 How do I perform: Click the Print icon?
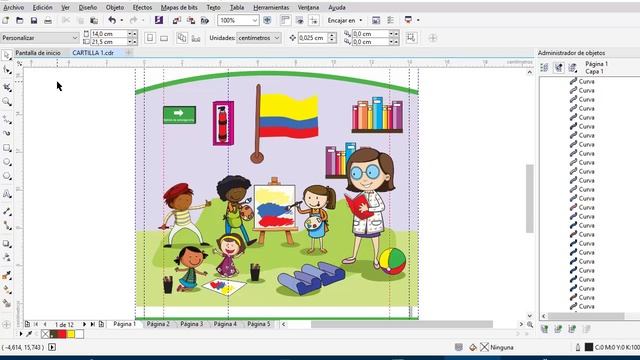[48, 20]
